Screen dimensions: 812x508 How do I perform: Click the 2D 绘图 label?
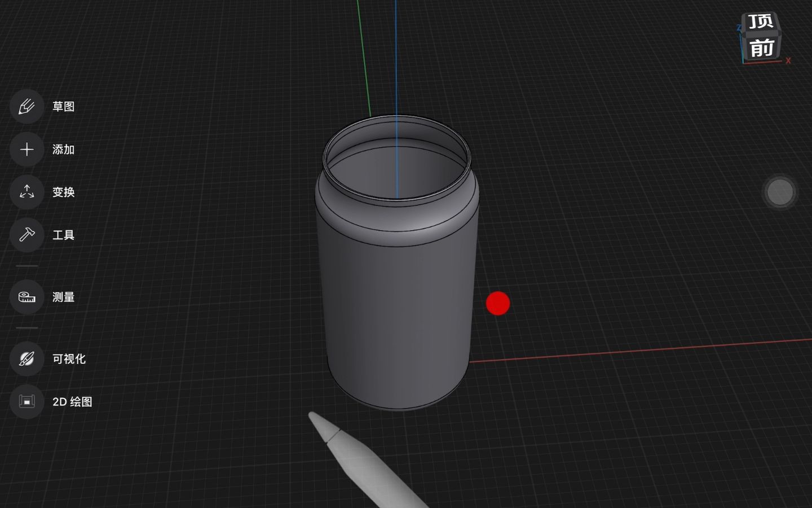[x=72, y=401]
